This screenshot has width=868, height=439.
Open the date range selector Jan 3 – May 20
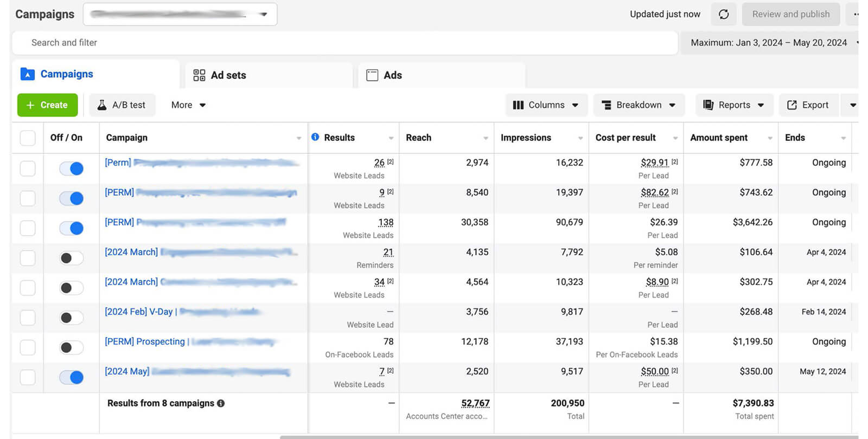pos(768,43)
